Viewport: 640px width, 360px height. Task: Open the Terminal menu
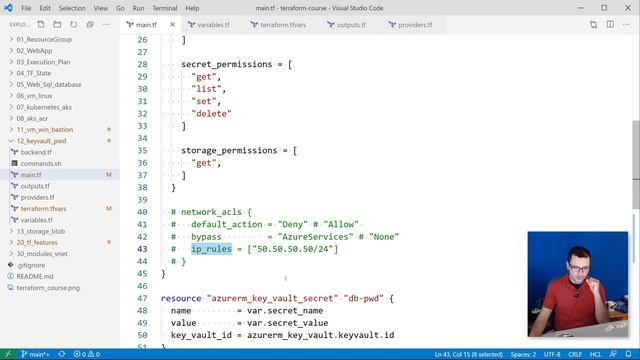(x=164, y=8)
